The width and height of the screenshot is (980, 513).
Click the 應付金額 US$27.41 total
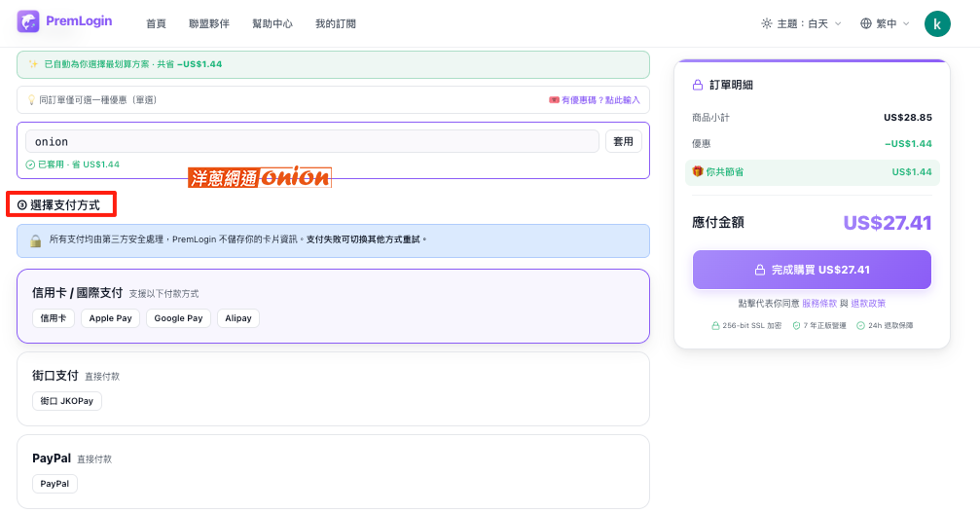pos(888,223)
